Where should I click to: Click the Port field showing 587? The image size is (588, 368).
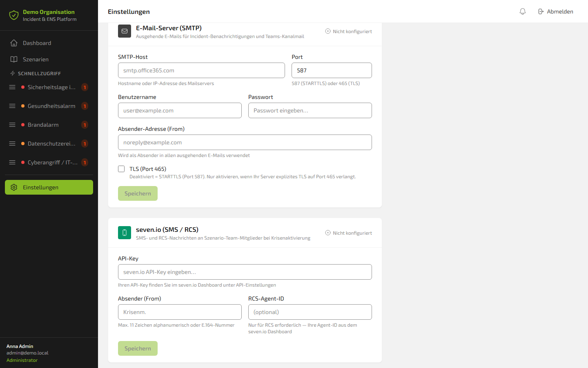(332, 70)
